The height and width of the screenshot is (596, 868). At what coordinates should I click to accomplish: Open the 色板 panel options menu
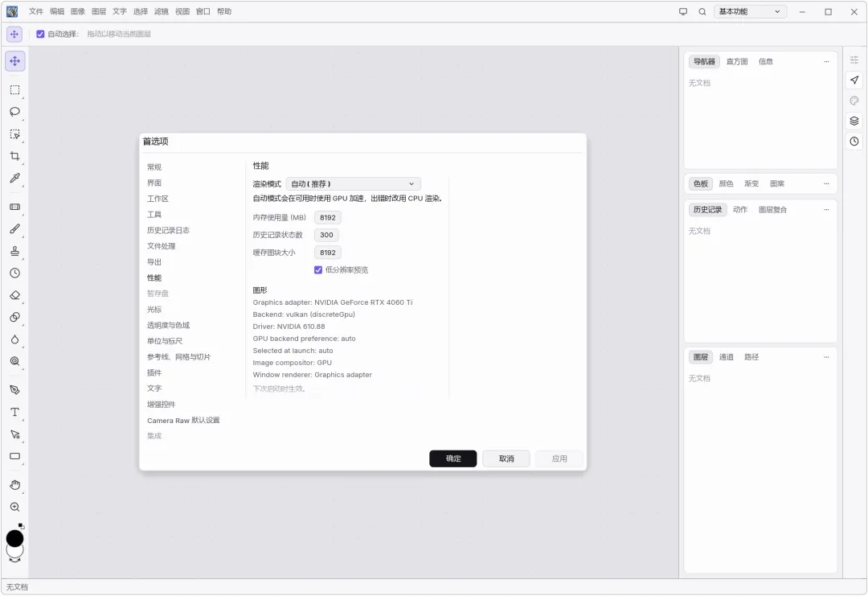pos(826,183)
